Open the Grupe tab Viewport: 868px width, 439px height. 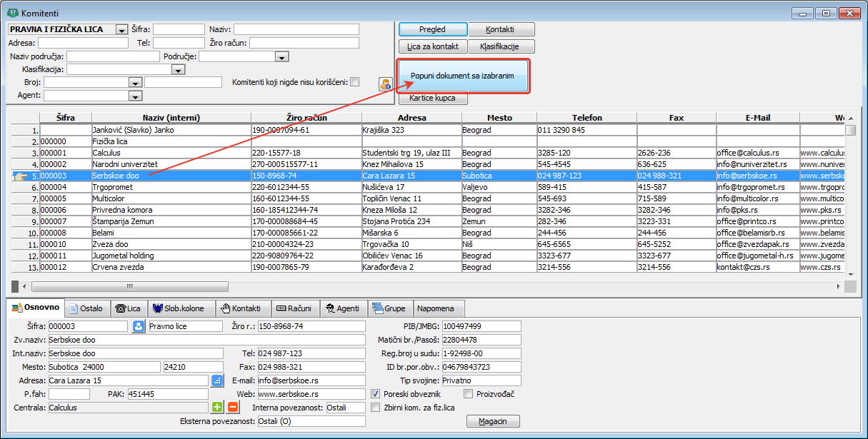tap(391, 309)
